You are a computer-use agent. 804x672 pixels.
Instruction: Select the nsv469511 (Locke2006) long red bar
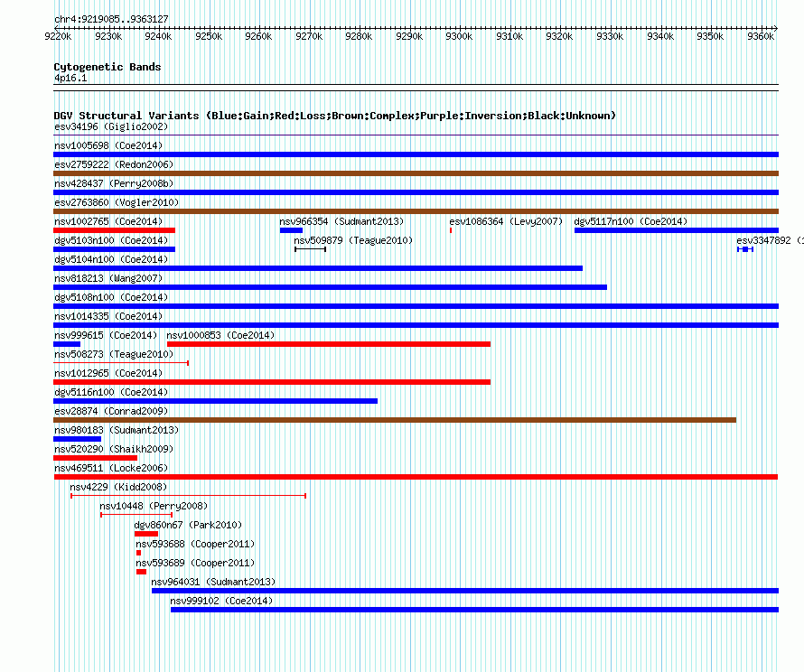[x=416, y=477]
